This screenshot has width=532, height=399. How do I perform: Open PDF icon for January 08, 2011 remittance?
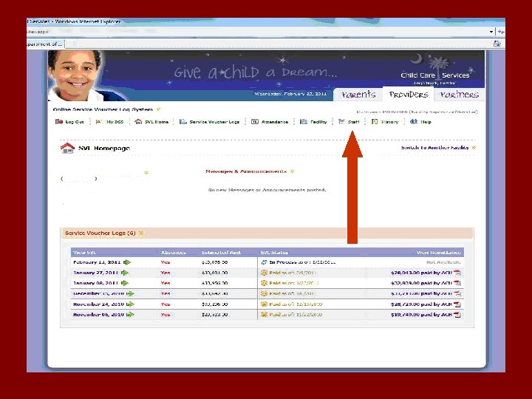coord(457,283)
